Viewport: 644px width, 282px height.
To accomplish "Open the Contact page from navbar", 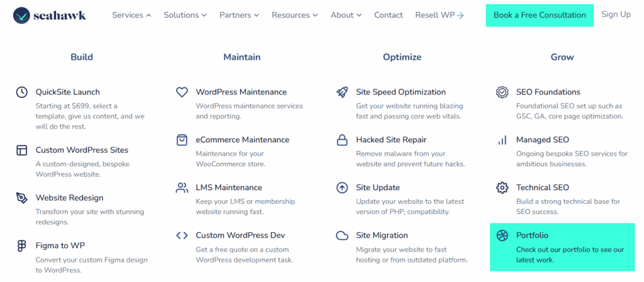I will pyautogui.click(x=389, y=15).
